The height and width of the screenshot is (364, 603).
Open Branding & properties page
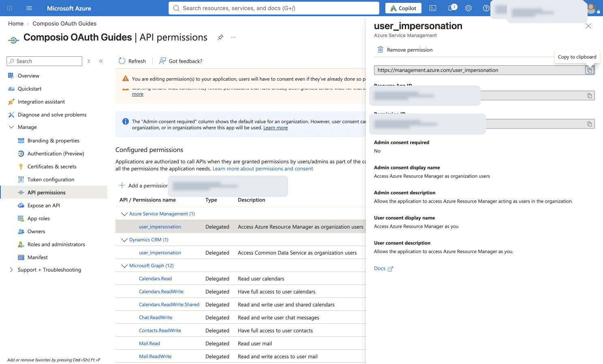coord(53,141)
